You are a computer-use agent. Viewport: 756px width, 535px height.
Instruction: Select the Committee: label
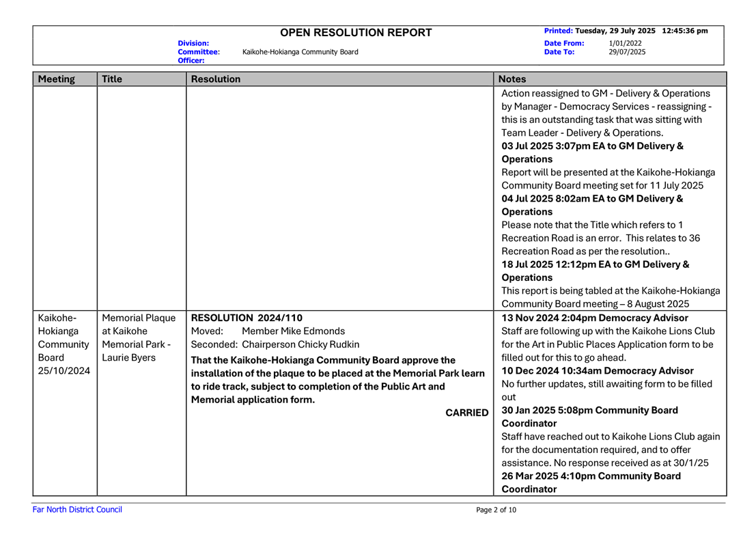click(199, 52)
